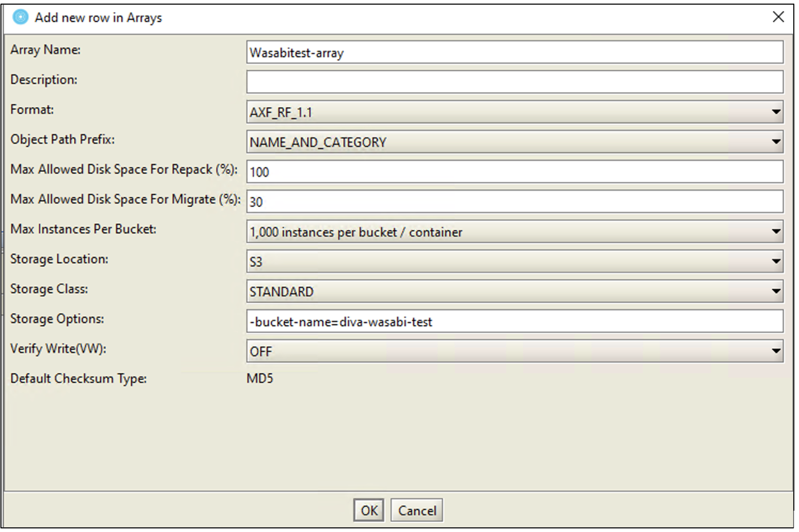Click the Max Allowed Disk Space For Repack label
Image resolution: width=799 pixels, height=532 pixels.
(124, 169)
